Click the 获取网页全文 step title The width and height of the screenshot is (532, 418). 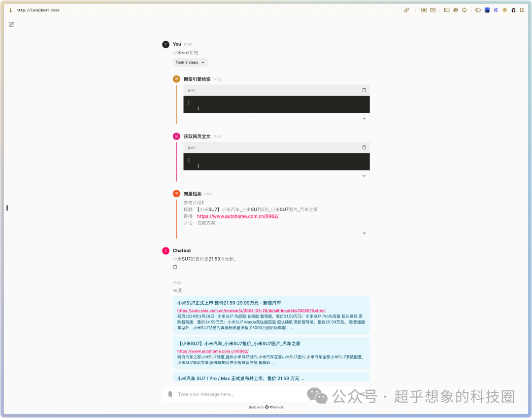tap(197, 137)
